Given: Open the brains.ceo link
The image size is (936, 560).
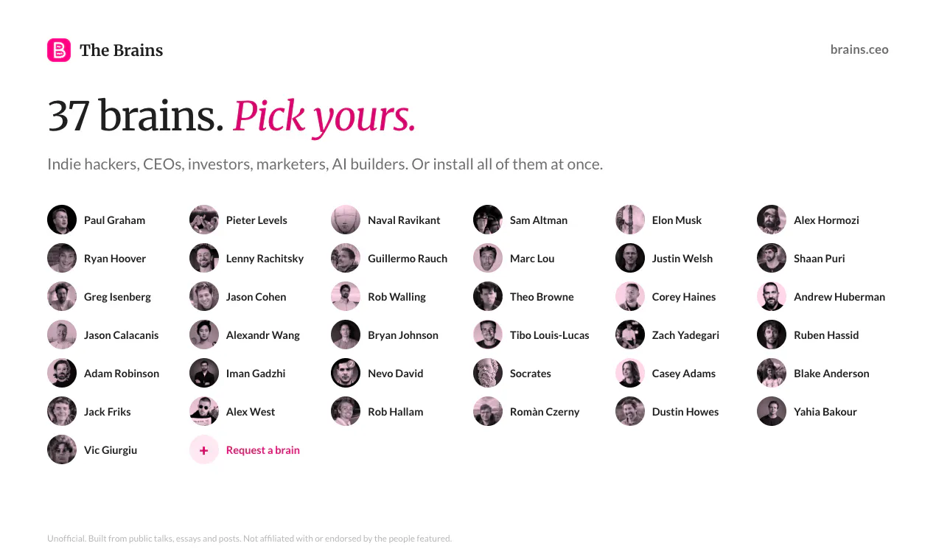Looking at the screenshot, I should pos(859,49).
